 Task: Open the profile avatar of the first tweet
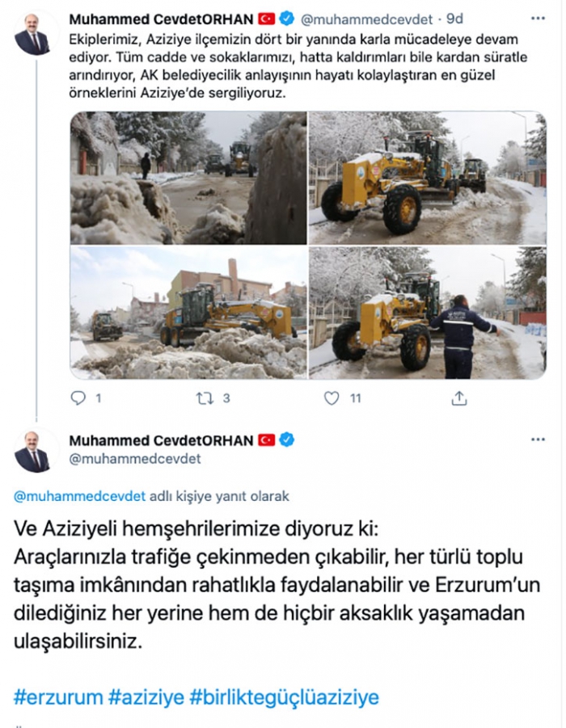click(x=32, y=36)
